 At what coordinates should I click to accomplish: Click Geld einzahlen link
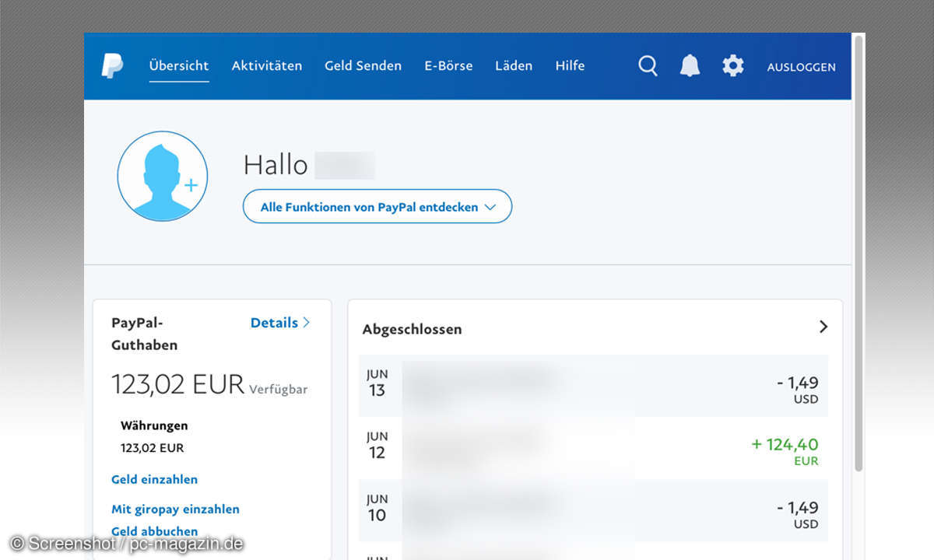[x=154, y=479]
